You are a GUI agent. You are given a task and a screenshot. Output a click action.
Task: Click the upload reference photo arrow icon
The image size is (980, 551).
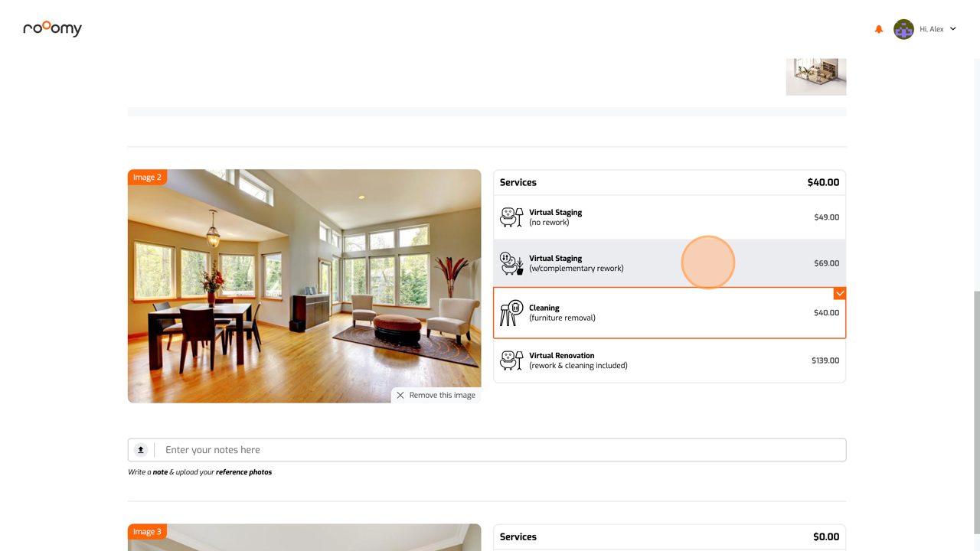tap(141, 450)
